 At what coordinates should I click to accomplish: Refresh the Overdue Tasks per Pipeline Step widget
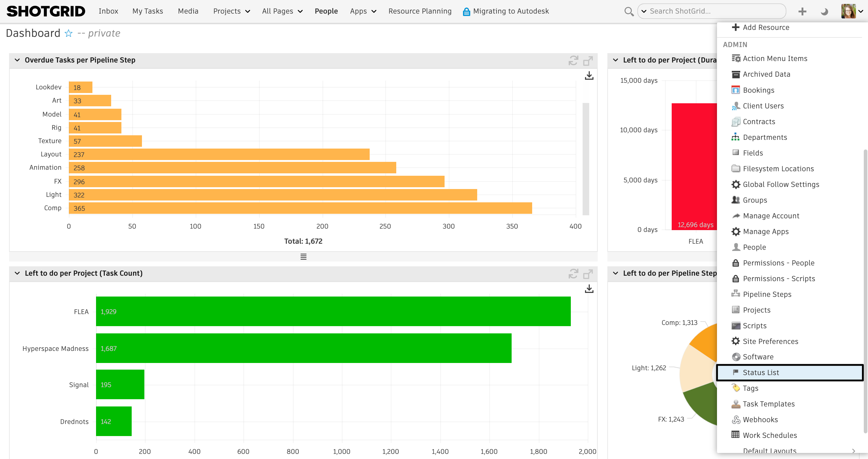click(x=574, y=61)
